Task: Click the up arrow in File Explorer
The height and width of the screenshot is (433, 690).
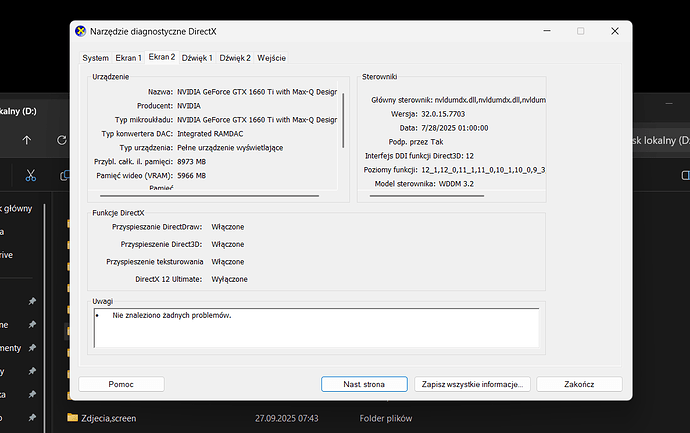Action: (x=27, y=140)
